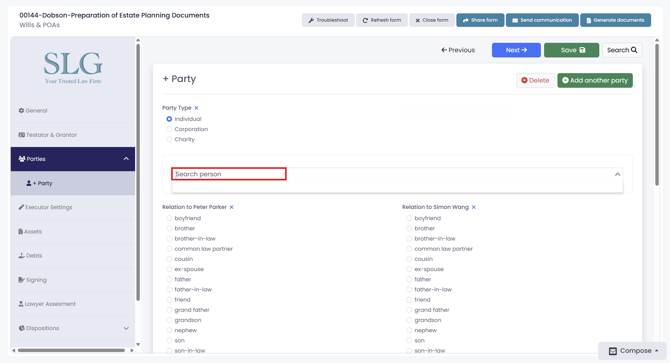Image resolution: width=670 pixels, height=363 pixels.
Task: Select Charity party type
Action: 169,140
